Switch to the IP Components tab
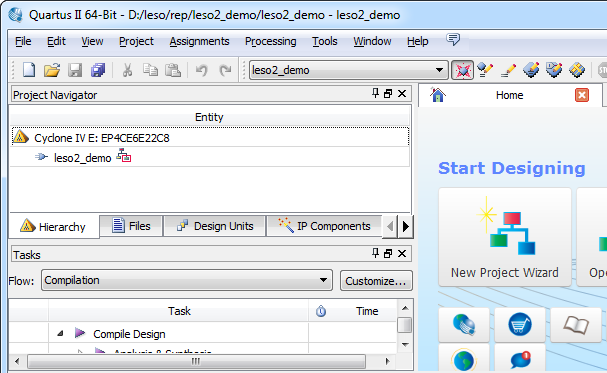 click(x=324, y=226)
